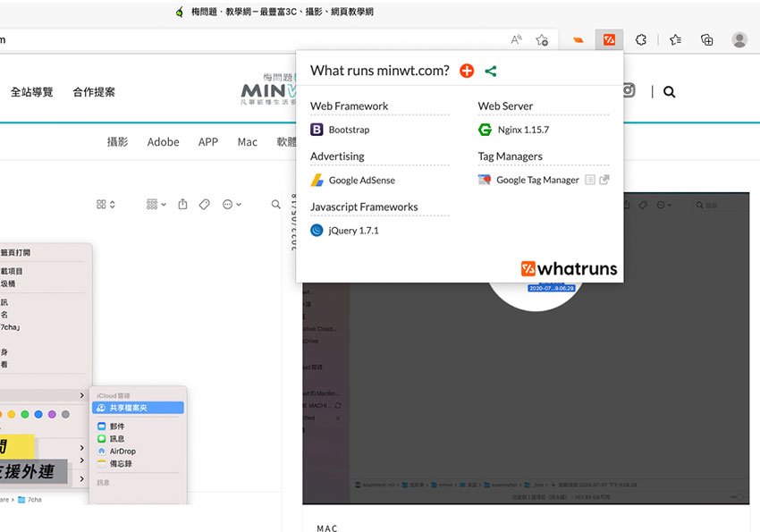Click the gray color tag dot
This screenshot has height=532, width=760.
(66, 414)
